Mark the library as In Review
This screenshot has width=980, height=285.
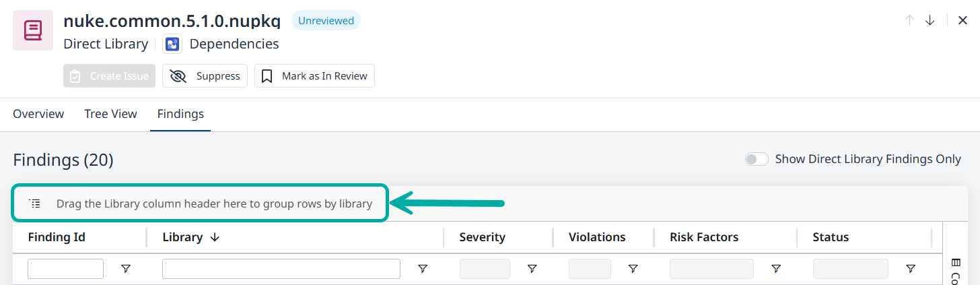click(x=314, y=76)
